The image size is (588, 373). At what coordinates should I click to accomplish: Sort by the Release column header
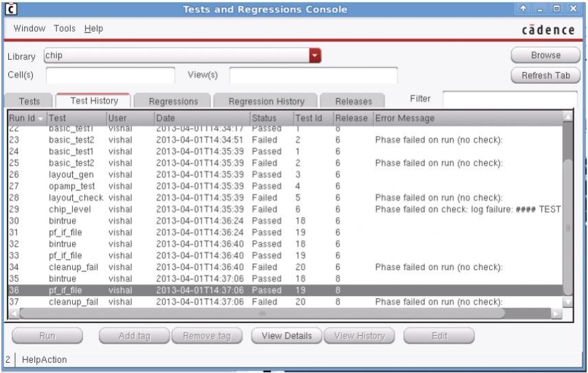point(353,118)
